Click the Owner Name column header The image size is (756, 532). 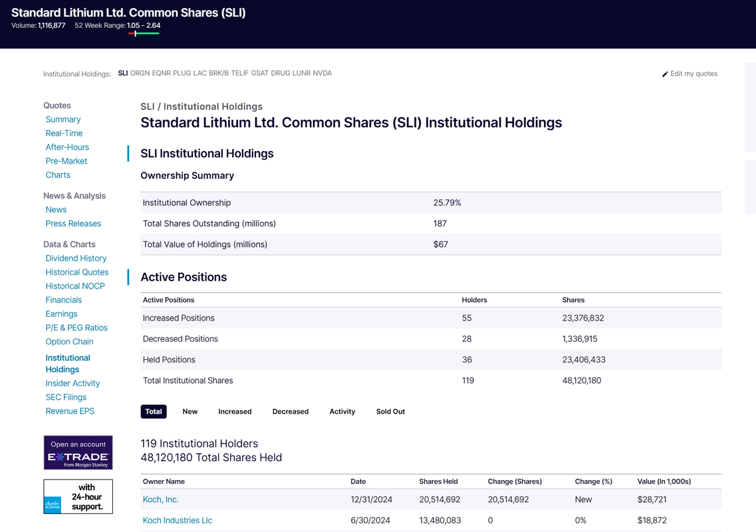[164, 481]
